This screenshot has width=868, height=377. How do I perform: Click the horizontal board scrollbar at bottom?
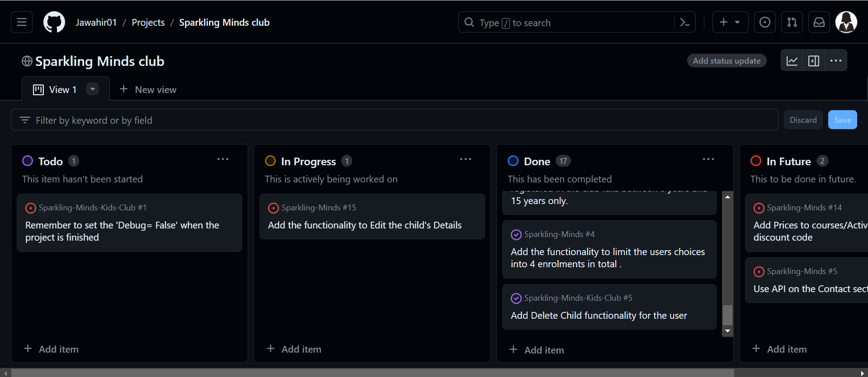click(x=372, y=373)
